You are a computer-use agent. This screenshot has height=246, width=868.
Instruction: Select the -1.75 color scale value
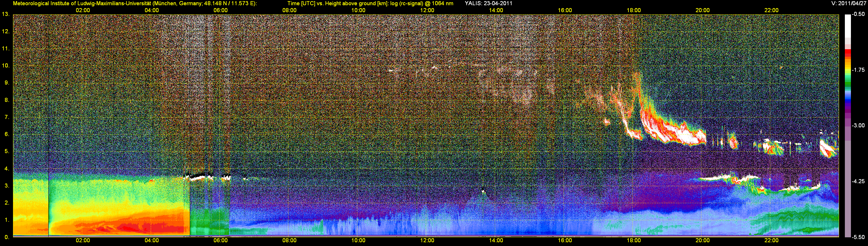(858, 70)
